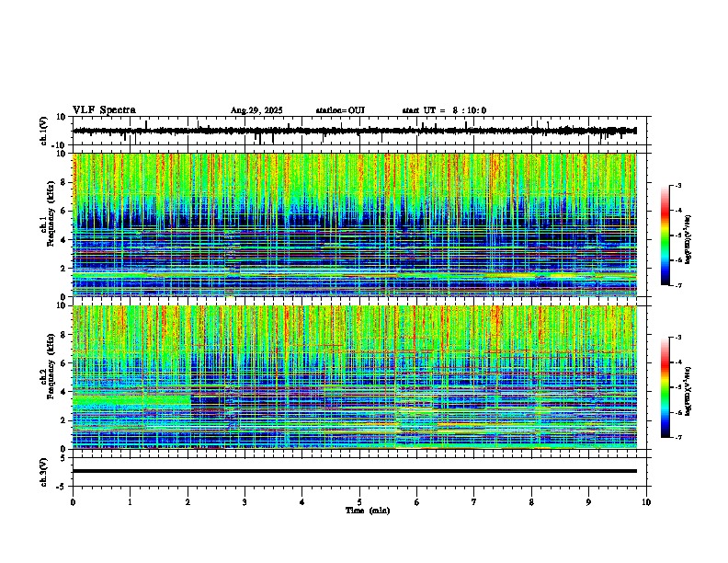Click the "4" kHz tick on ch.2 frequency axis

pyautogui.click(x=63, y=392)
